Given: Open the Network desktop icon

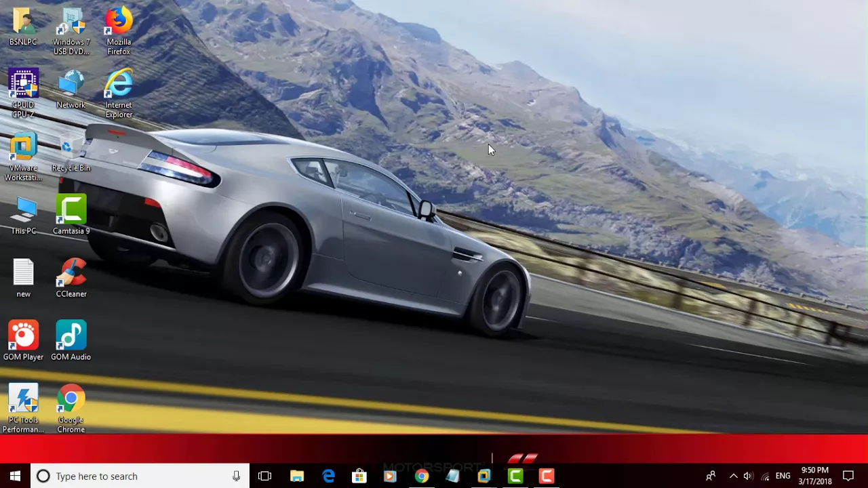Looking at the screenshot, I should (x=71, y=89).
